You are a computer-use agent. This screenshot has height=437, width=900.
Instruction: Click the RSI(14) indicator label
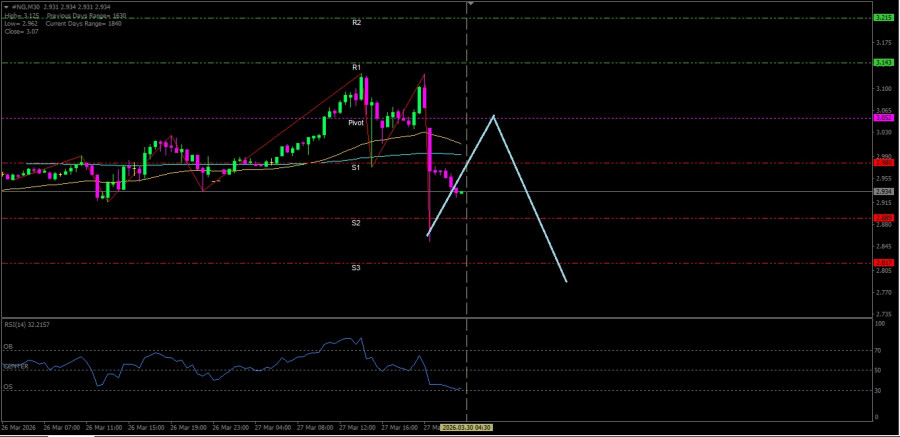point(26,327)
